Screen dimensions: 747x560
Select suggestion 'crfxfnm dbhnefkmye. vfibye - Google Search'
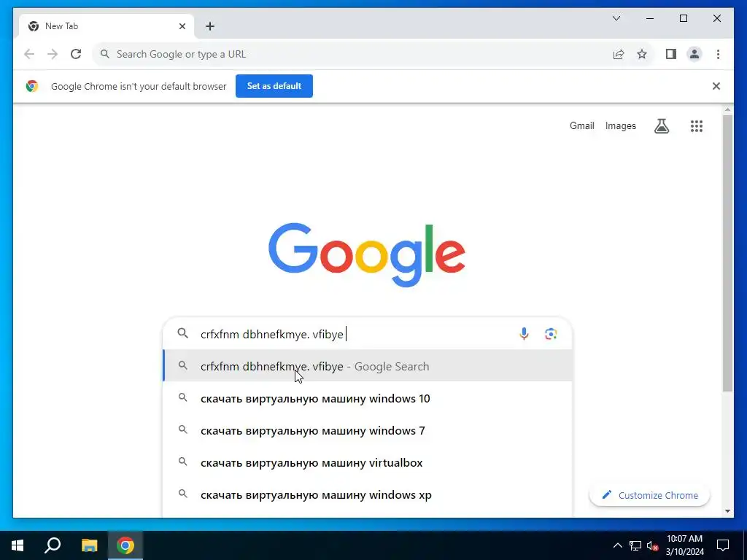(368, 366)
